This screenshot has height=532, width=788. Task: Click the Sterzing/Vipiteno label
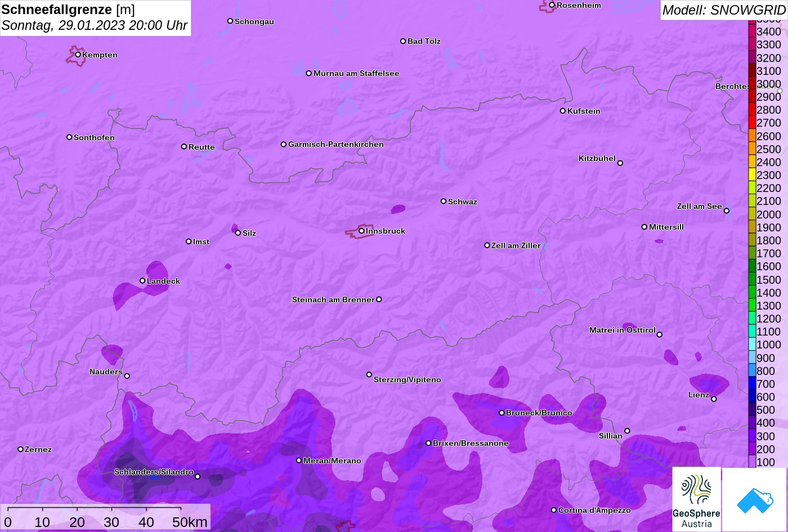tap(408, 379)
